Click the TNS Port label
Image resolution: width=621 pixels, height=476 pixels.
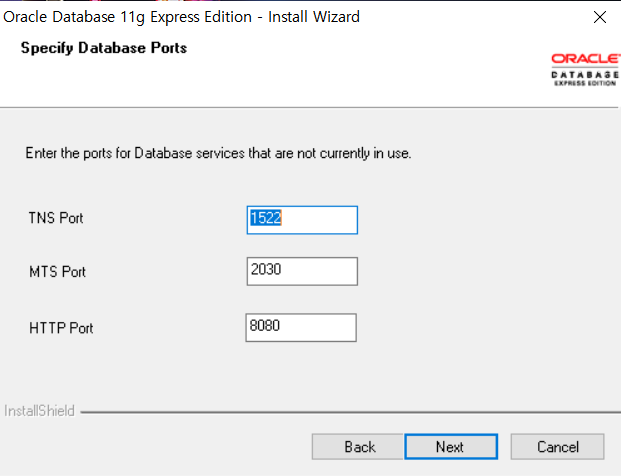(56, 218)
